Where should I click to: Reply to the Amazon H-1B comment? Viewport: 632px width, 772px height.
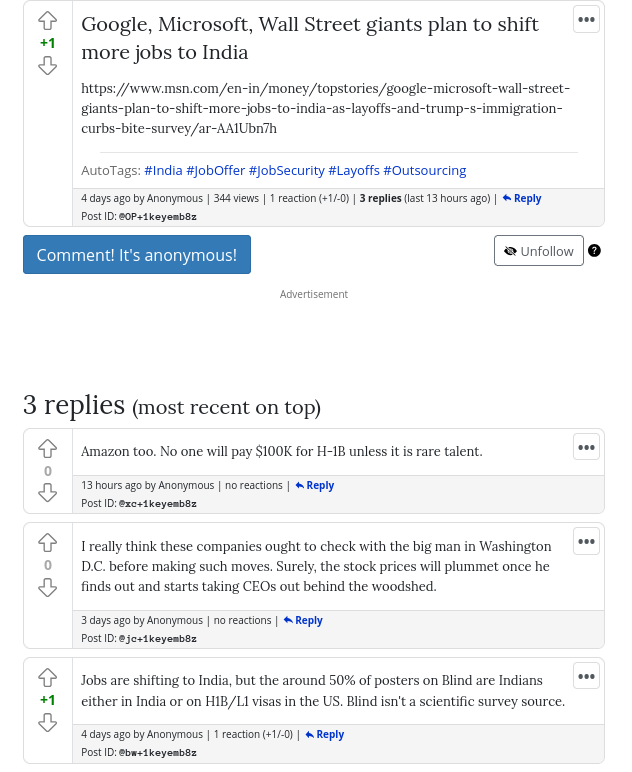315,485
